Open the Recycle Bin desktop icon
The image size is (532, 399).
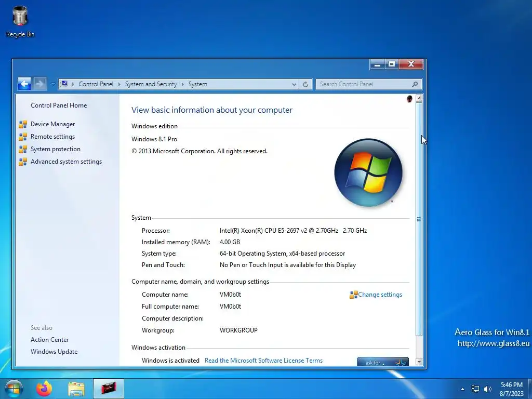point(20,22)
